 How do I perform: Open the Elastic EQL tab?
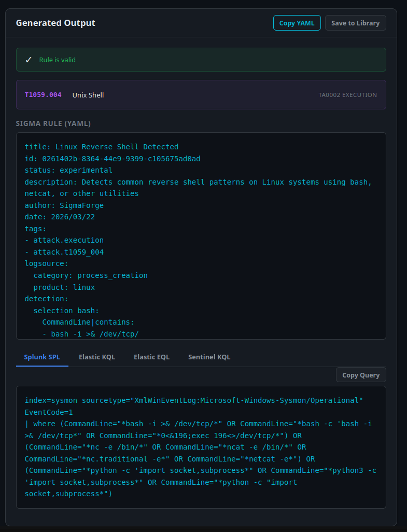coord(151,357)
